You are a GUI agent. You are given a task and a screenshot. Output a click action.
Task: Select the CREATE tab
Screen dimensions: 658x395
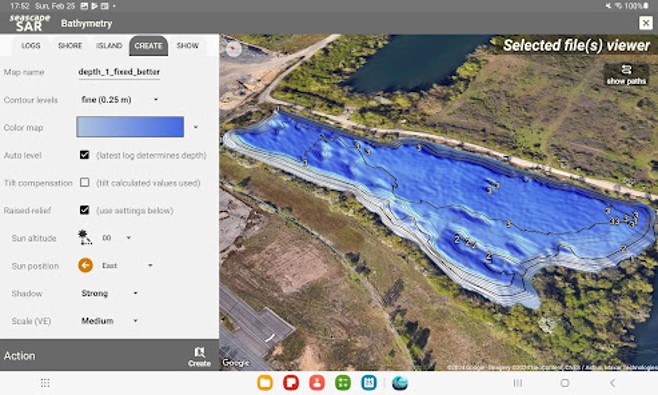click(149, 46)
